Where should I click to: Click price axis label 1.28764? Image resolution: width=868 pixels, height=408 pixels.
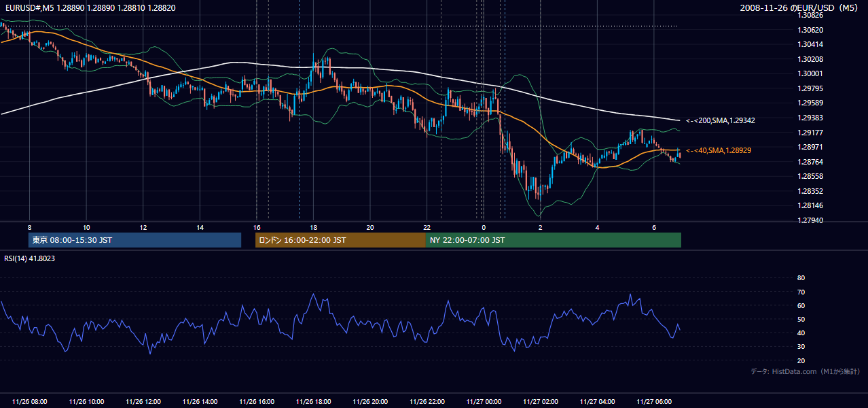click(x=811, y=162)
